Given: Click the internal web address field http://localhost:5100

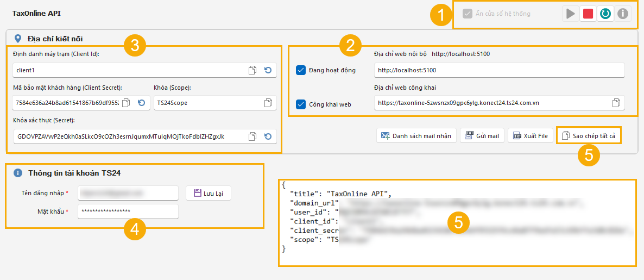Looking at the screenshot, I should click(x=500, y=70).
